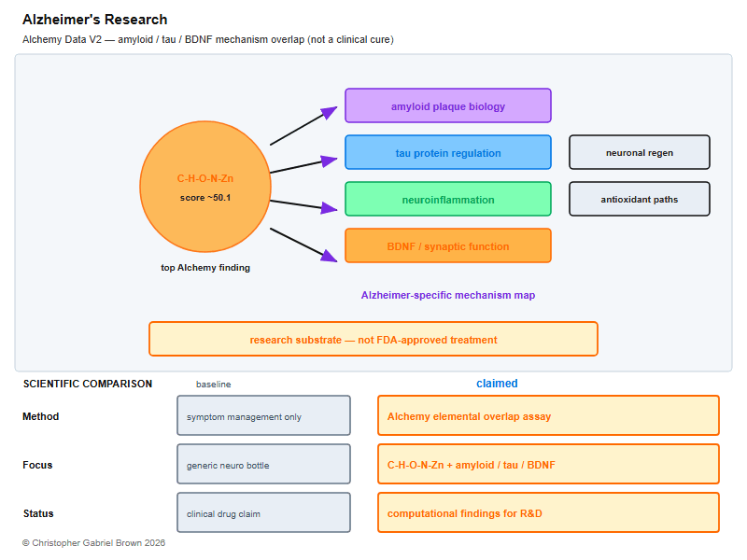The image size is (747, 560).
Task: Click the 'top Alchemy finding' caption
Action: [205, 268]
